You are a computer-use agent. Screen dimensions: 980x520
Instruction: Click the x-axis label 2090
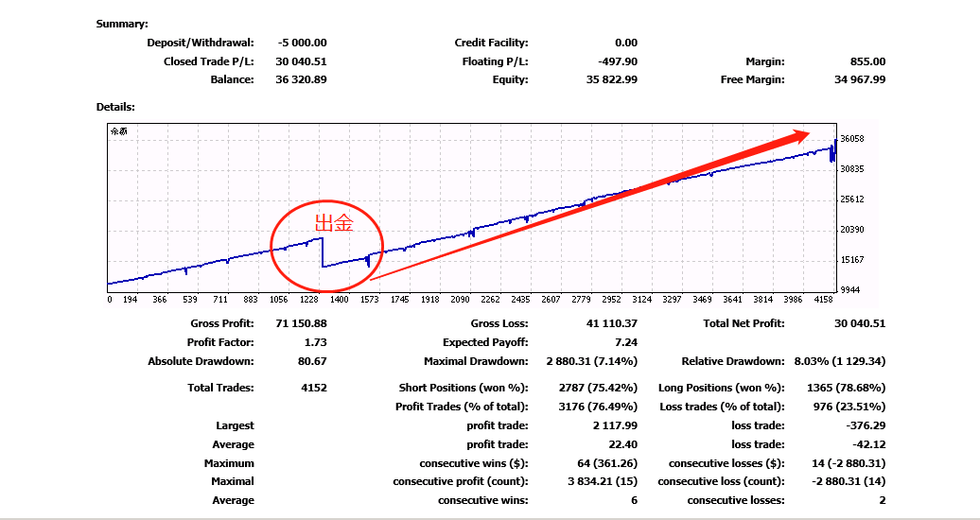(460, 300)
